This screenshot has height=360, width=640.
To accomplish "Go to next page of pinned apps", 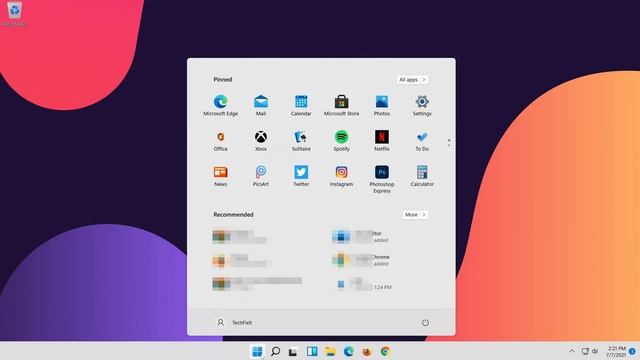I will [x=449, y=146].
